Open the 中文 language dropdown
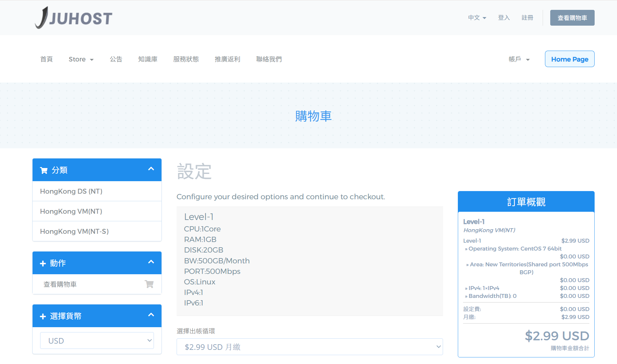This screenshot has width=617, height=364. pyautogui.click(x=477, y=18)
